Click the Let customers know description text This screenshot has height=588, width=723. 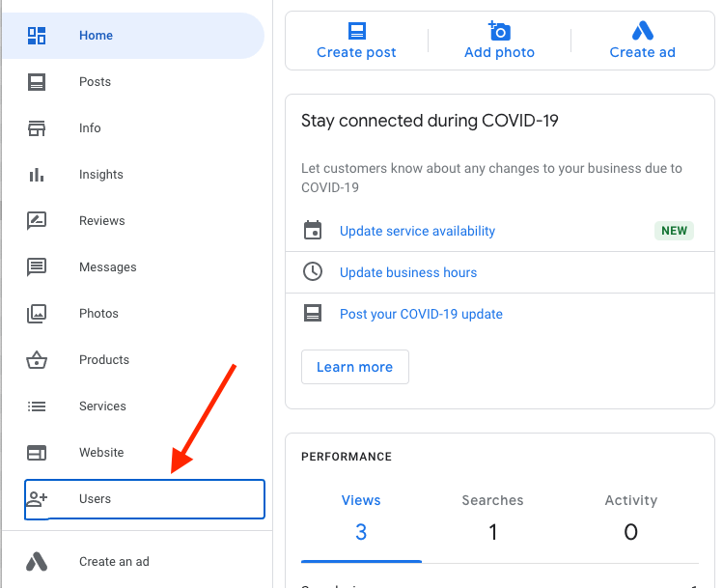pyautogui.click(x=491, y=178)
